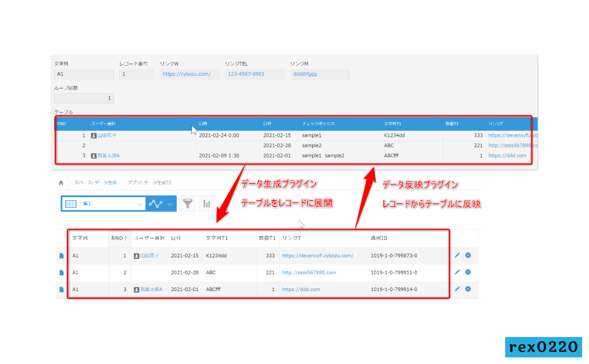The height and width of the screenshot is (364, 589).
Task: Sort by the RNO column header
Action: click(119, 238)
